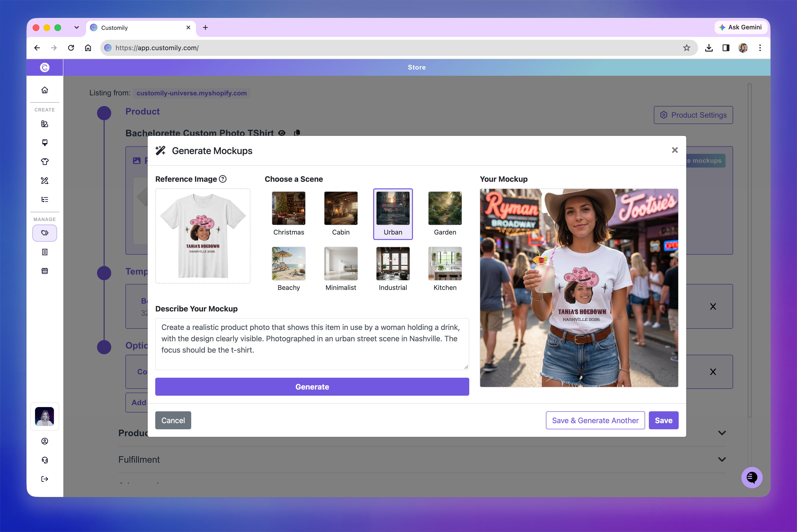Click the Generate button

[x=312, y=387]
